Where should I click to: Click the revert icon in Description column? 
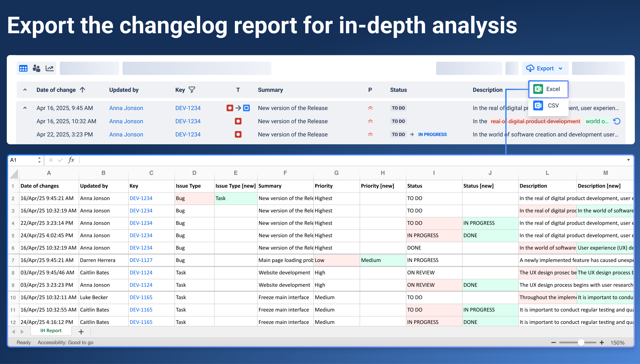pyautogui.click(x=617, y=121)
